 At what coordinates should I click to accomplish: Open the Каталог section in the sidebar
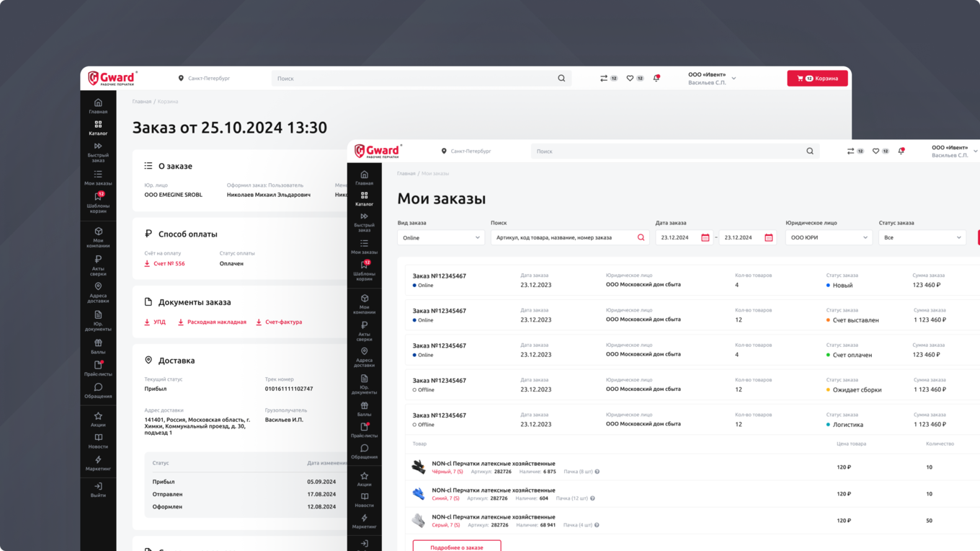click(365, 199)
